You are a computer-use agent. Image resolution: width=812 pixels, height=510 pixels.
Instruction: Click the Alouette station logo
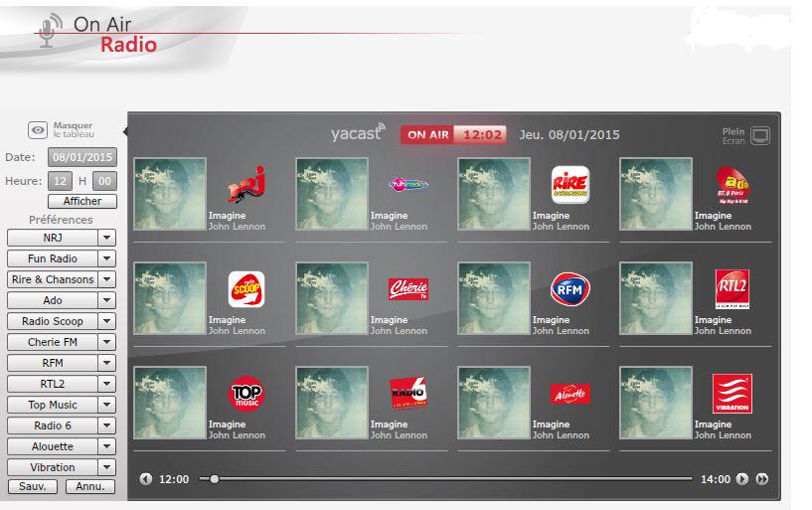tap(570, 394)
